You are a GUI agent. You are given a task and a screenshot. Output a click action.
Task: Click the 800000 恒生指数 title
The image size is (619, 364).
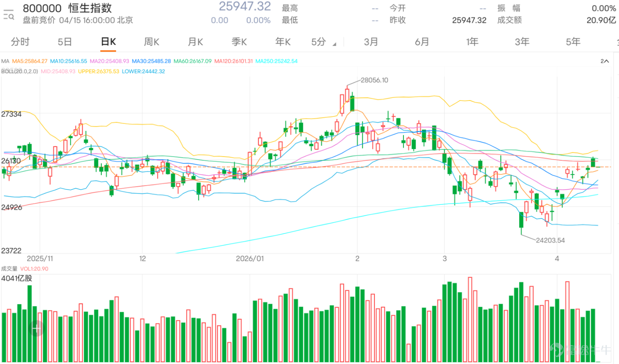point(67,8)
